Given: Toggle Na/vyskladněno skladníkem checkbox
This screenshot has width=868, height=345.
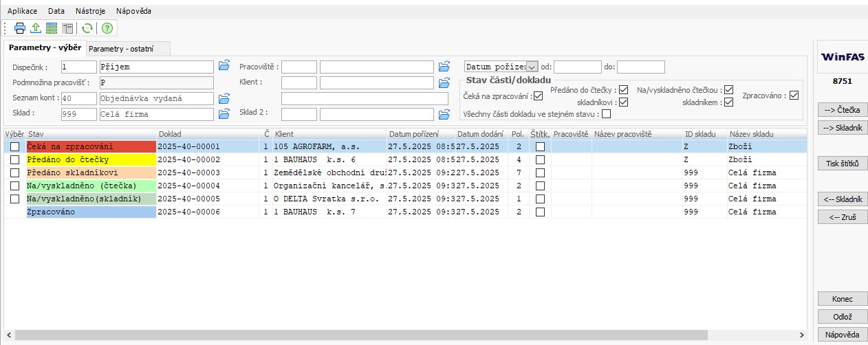Looking at the screenshot, I should (728, 102).
